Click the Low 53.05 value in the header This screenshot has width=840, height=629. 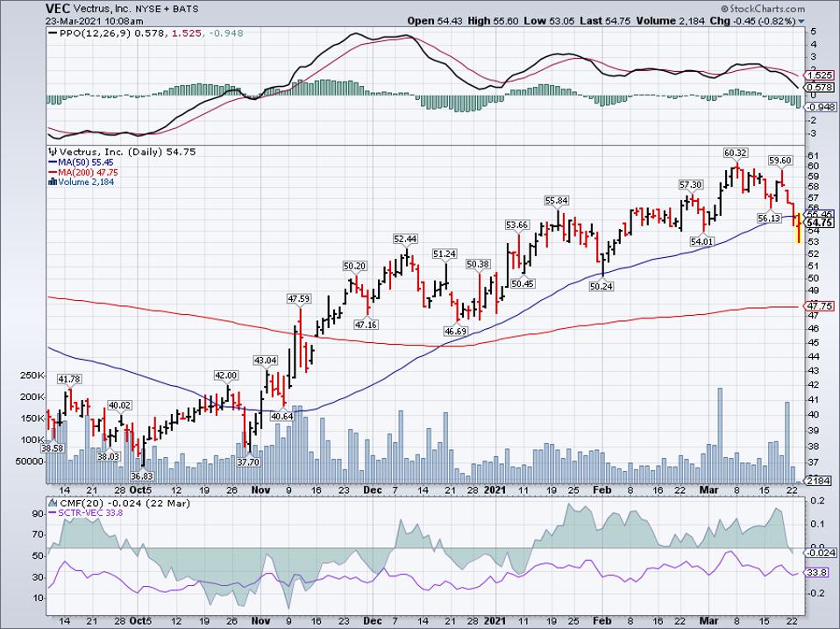coord(549,21)
